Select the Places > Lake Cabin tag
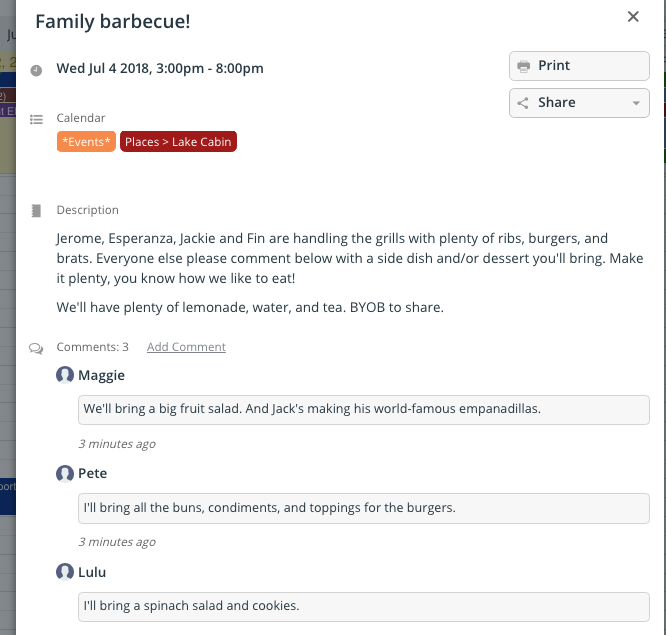Viewport: 666px width, 635px height. pyautogui.click(x=178, y=141)
